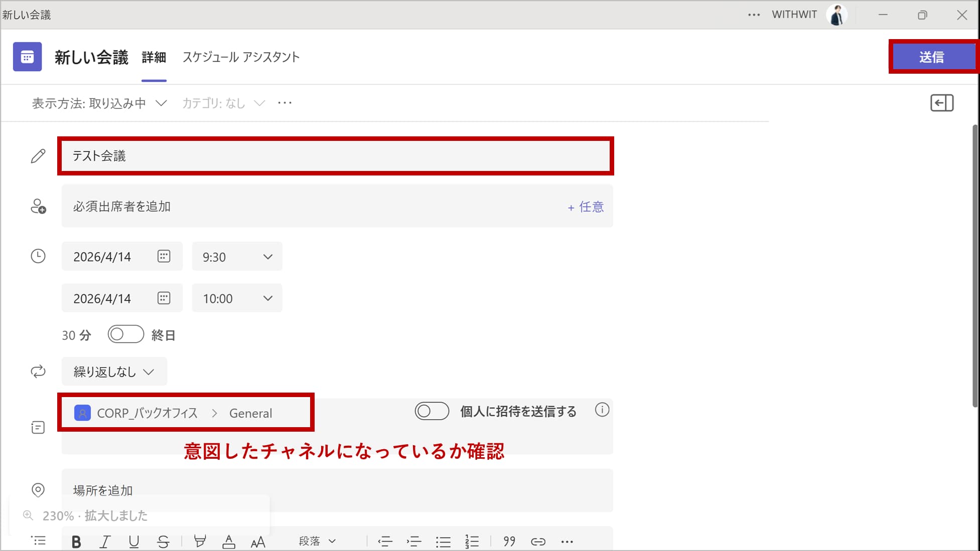The height and width of the screenshot is (551, 980).
Task: Collapse side panel with arrow icon
Action: [941, 103]
